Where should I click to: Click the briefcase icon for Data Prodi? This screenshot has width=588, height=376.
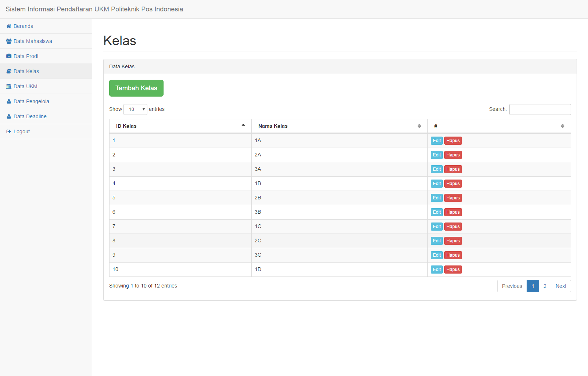[x=9, y=56]
